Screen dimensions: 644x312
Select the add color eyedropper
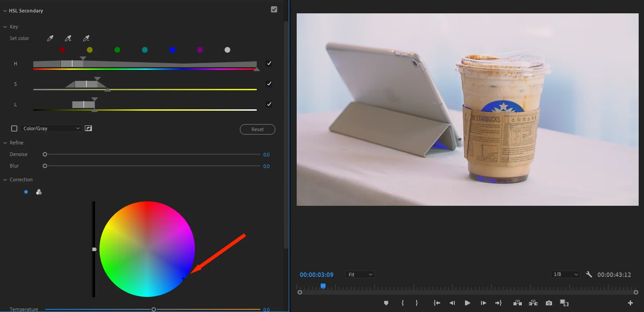point(68,39)
